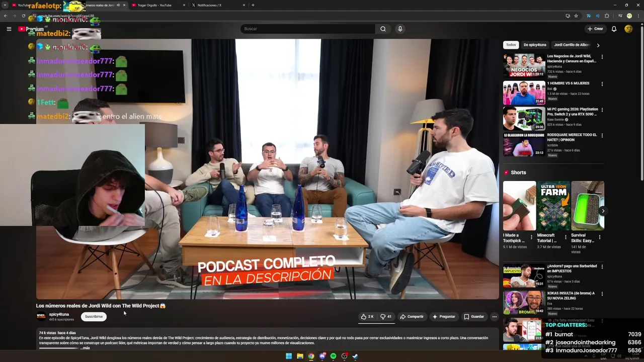This screenshot has height=362, width=644.
Task: Open Los Negocios de Jordi Wild thumbnail
Action: (x=524, y=65)
